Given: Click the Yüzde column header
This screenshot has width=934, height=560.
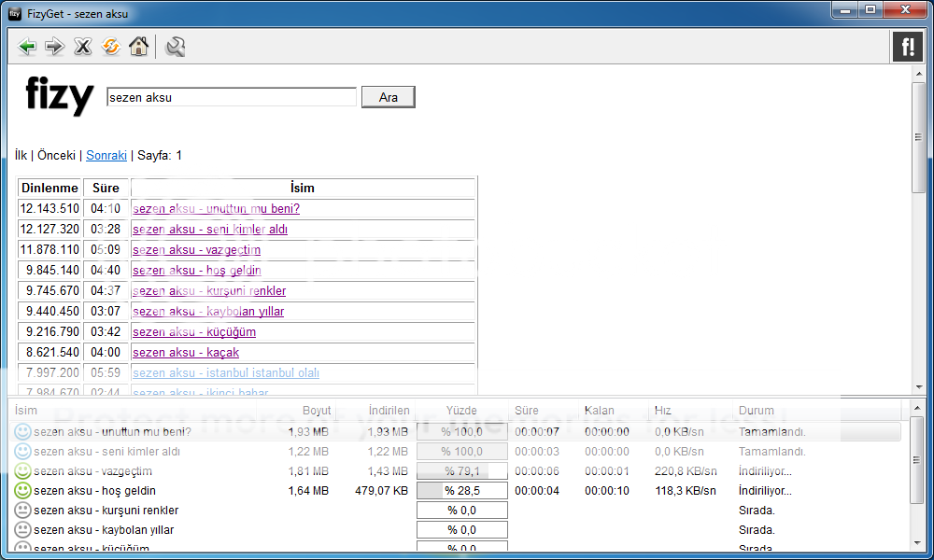Looking at the screenshot, I should point(461,411).
